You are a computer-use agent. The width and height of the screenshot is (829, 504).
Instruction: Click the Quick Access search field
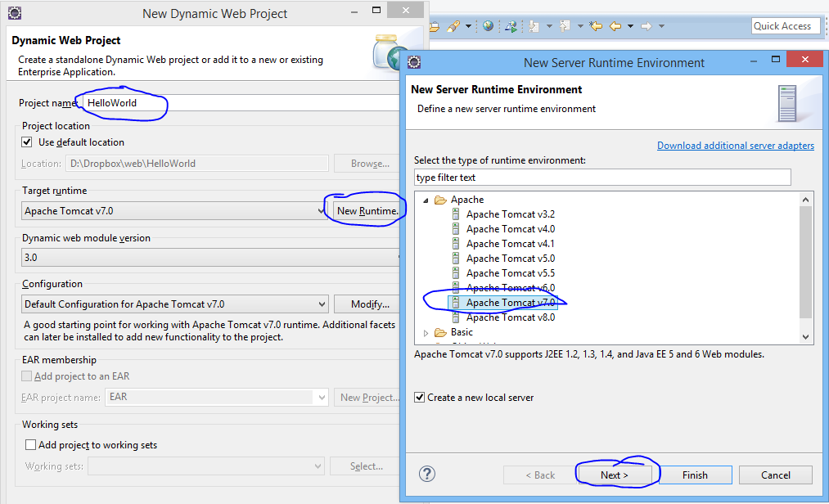pyautogui.click(x=786, y=26)
